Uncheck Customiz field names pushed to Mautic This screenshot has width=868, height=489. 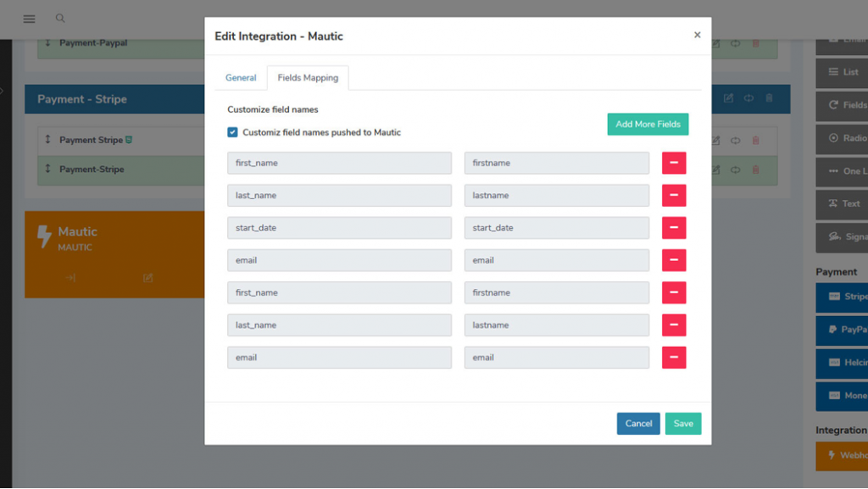(233, 132)
